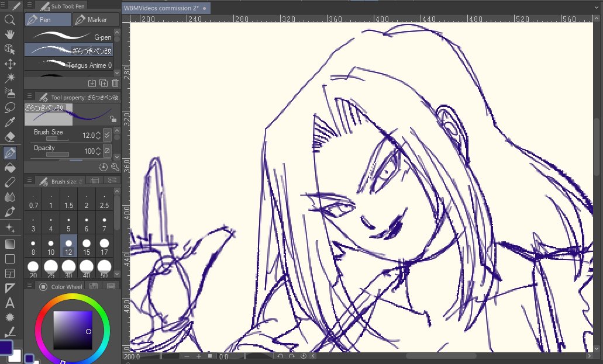The image size is (603, 364).
Task: Select the Eraser tool
Action: (x=9, y=137)
